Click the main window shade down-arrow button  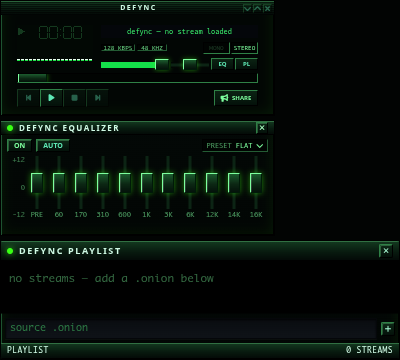click(x=247, y=9)
